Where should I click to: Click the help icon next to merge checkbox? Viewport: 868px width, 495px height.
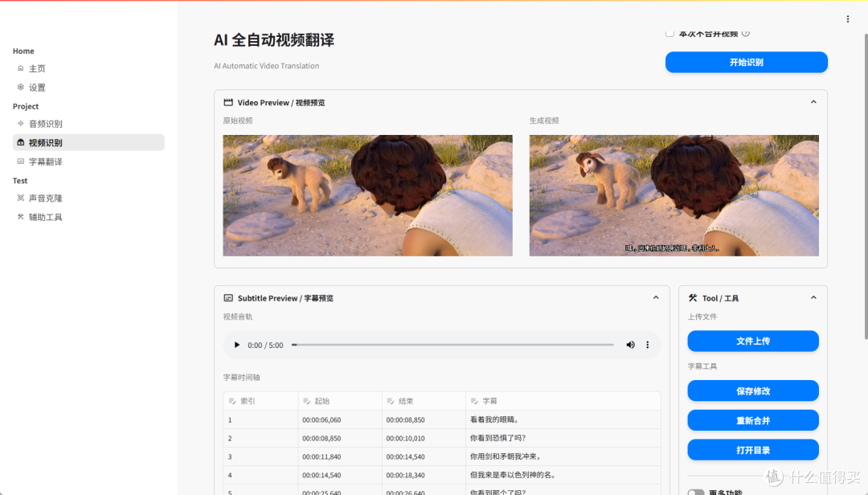pyautogui.click(x=746, y=33)
